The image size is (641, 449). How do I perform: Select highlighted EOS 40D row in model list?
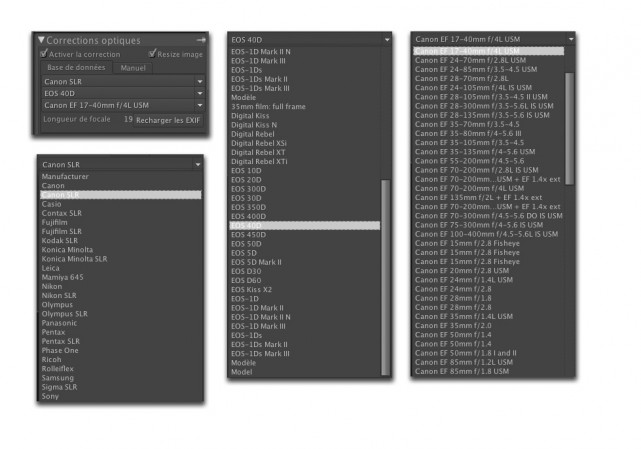[305, 226]
